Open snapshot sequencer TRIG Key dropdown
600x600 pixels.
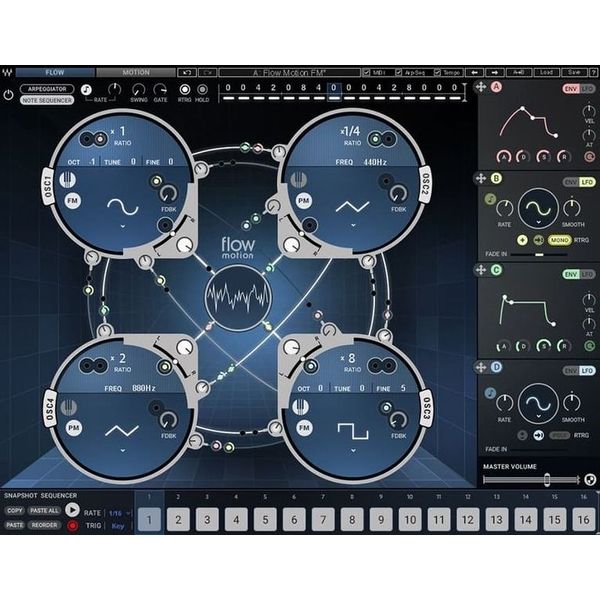coord(118,526)
